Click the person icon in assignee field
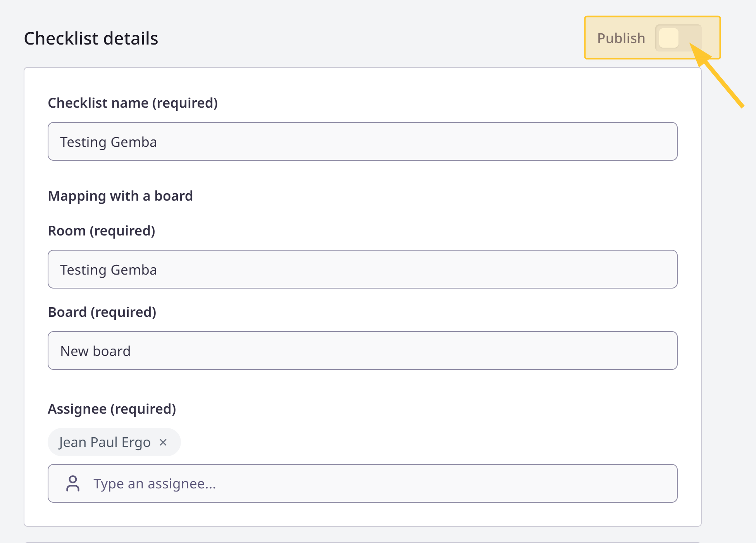The height and width of the screenshot is (543, 756). pos(73,483)
